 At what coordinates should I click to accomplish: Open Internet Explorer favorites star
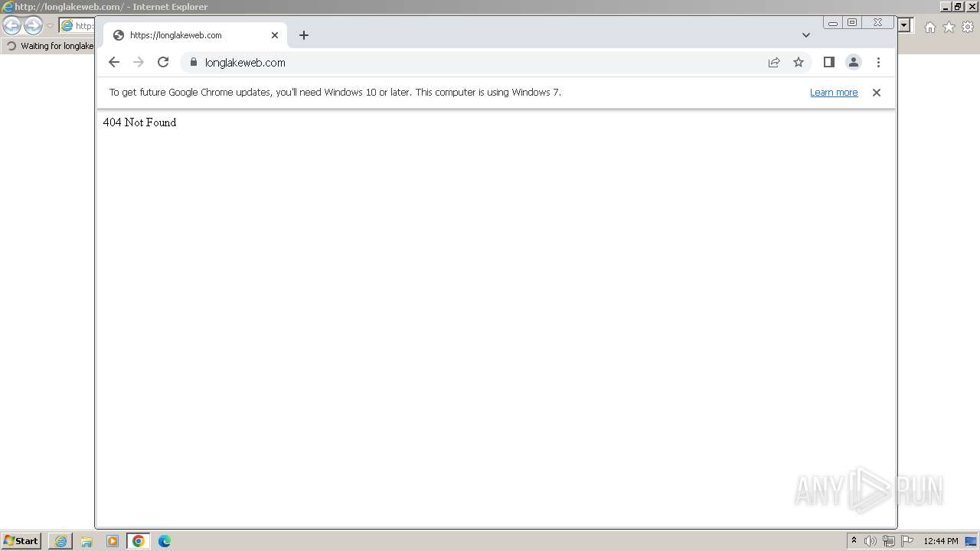coord(949,27)
